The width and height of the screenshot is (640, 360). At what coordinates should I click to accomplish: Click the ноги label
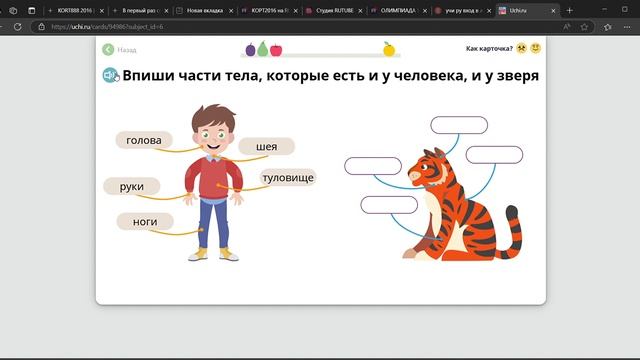click(x=145, y=221)
